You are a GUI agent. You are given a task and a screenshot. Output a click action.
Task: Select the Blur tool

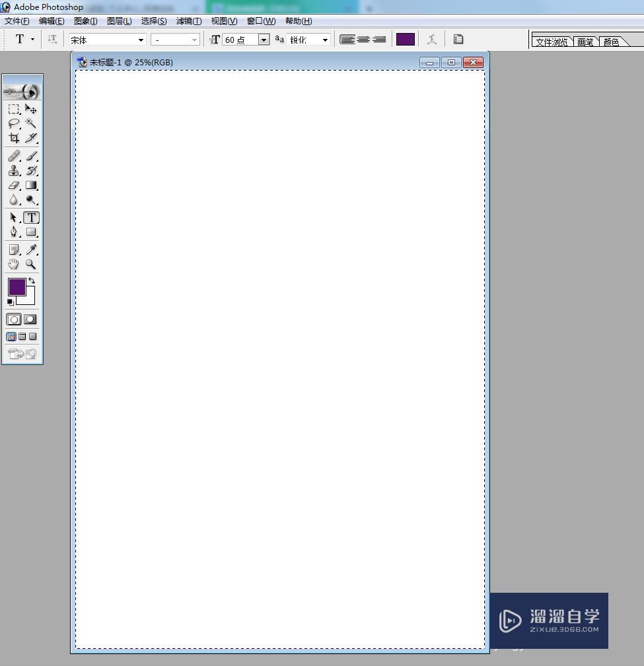[14, 199]
